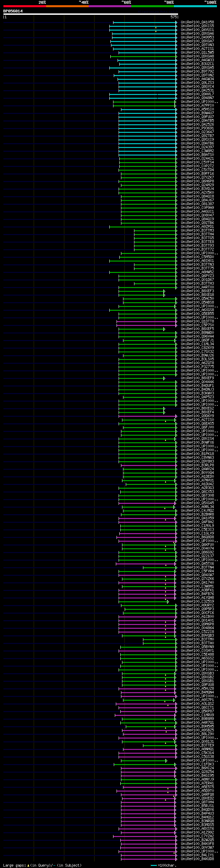Click the label UniRef100_O81387
The width and height of the screenshot is (220, 868).
197,204
